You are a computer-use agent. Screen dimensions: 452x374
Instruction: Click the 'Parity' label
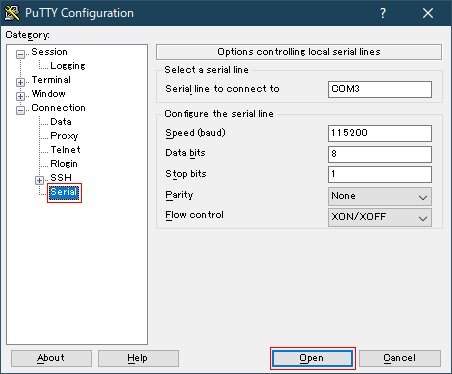(x=179, y=195)
